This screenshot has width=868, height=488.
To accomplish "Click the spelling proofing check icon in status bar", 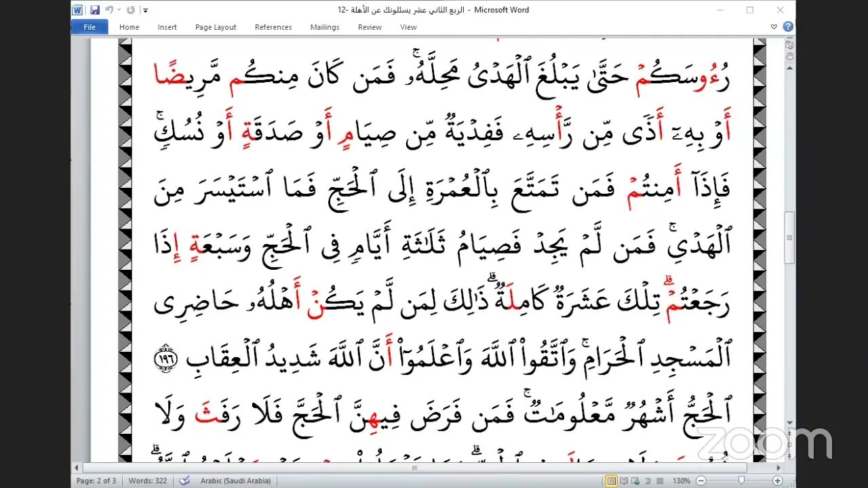I will [184, 481].
